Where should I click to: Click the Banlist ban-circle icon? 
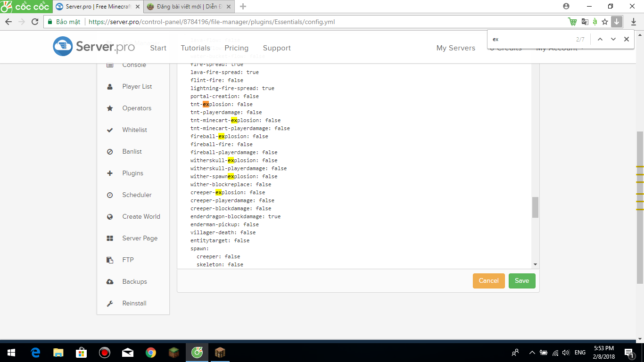[x=110, y=152]
